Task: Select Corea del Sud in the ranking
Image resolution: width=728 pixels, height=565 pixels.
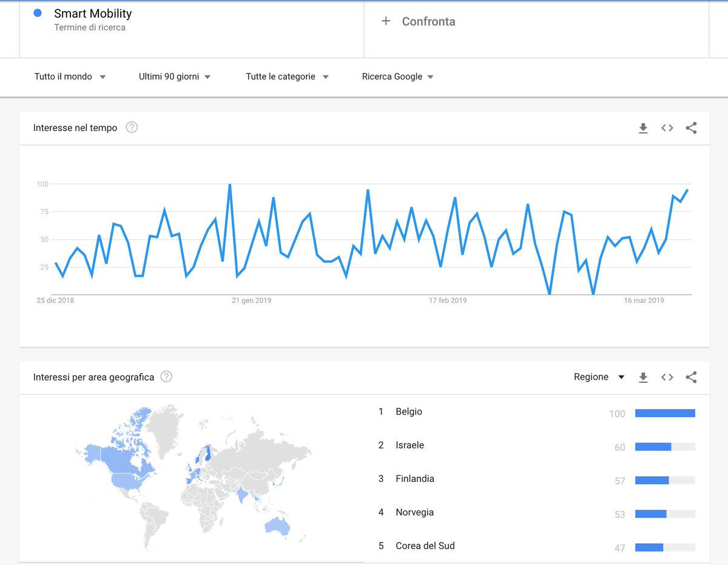Action: pos(425,546)
